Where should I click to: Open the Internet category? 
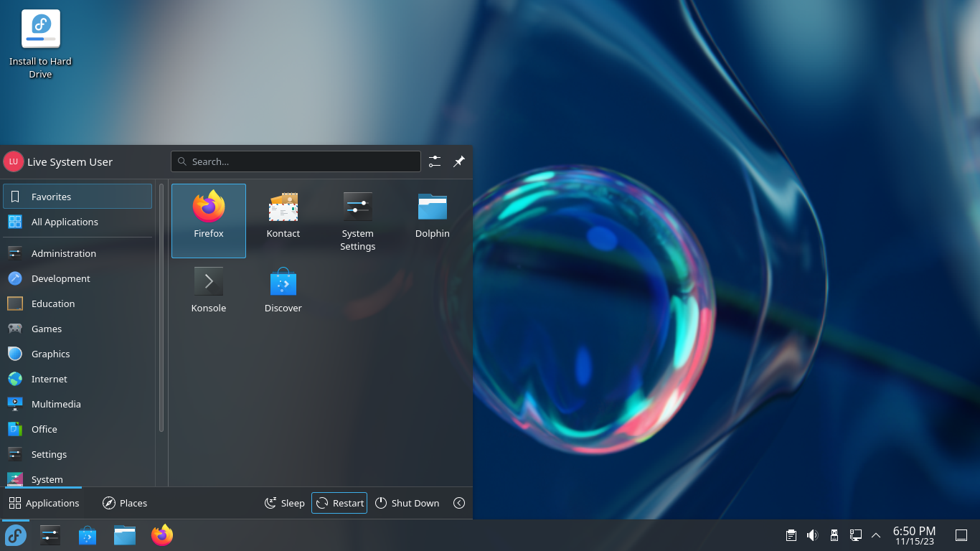77,379
